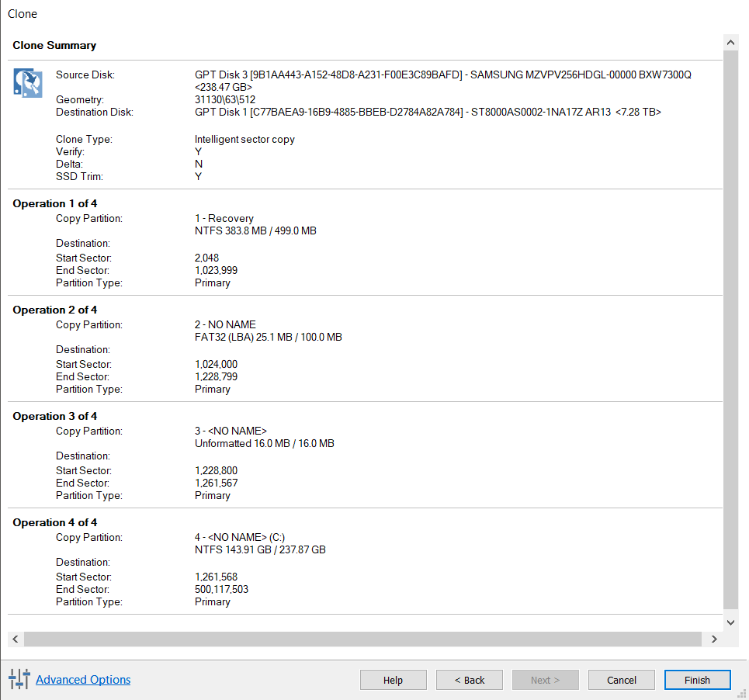This screenshot has width=749, height=700.
Task: Select the Clone Summary heading
Action: (54, 45)
